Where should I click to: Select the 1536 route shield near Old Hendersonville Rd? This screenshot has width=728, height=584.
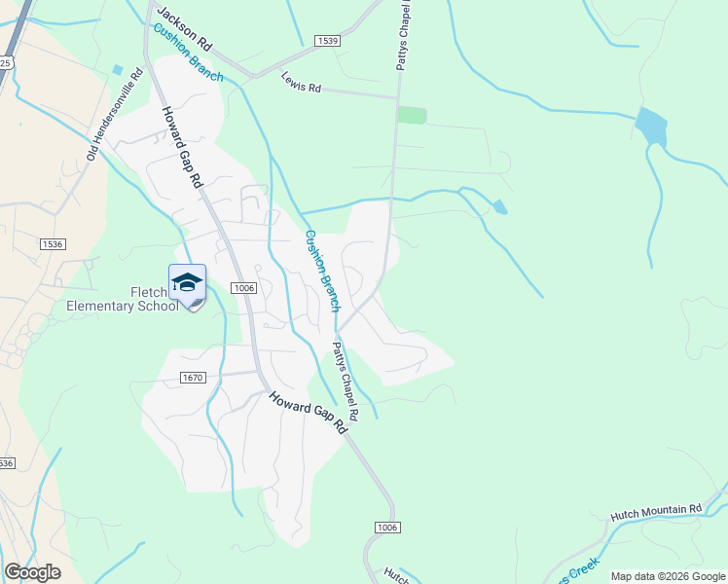pos(53,244)
